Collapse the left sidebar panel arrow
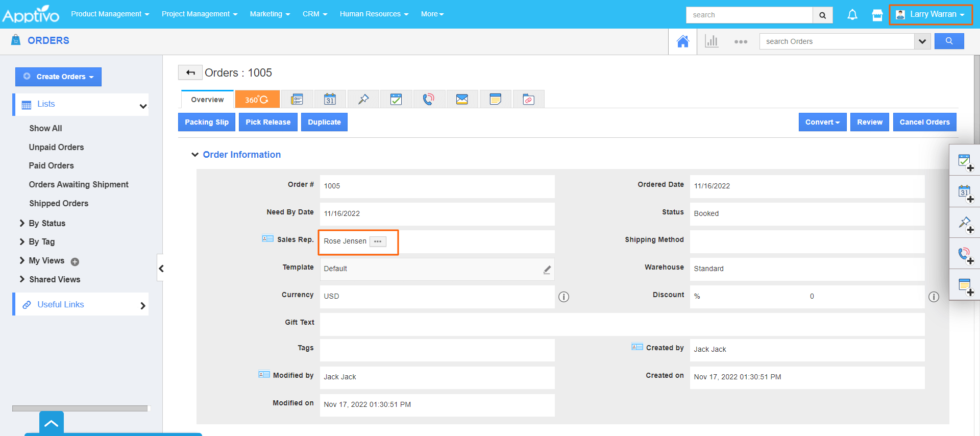 [x=161, y=269]
